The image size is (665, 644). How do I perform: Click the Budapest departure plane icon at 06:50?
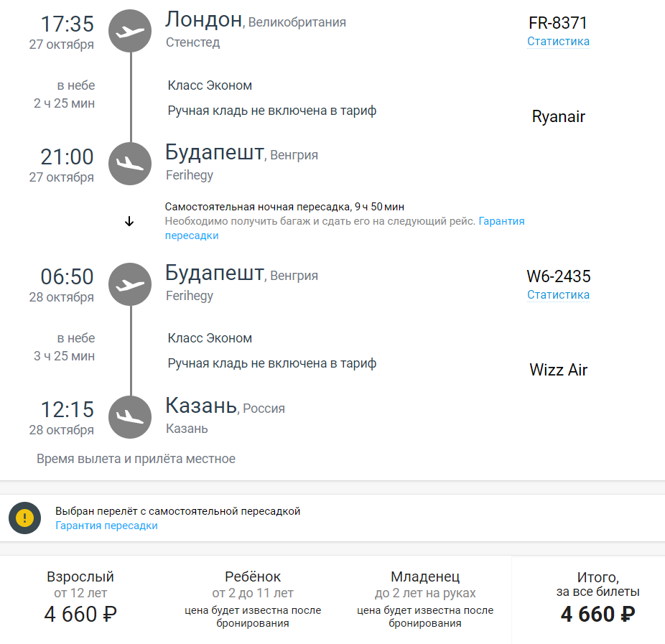[x=130, y=284]
